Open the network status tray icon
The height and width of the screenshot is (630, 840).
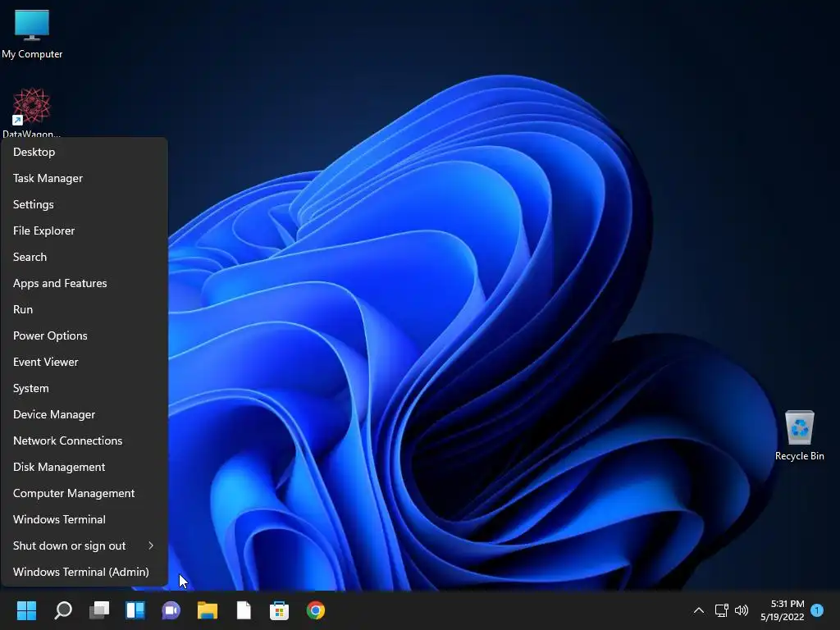tap(721, 610)
